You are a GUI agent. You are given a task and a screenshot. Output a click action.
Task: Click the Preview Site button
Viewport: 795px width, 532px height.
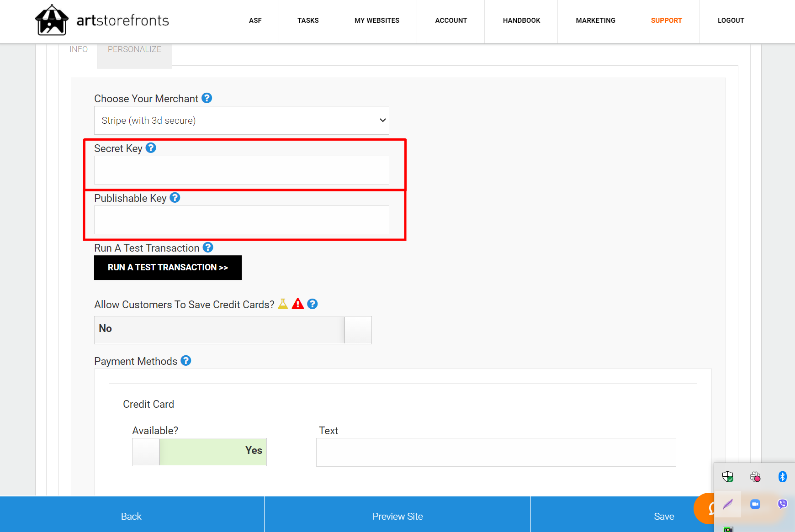397,516
